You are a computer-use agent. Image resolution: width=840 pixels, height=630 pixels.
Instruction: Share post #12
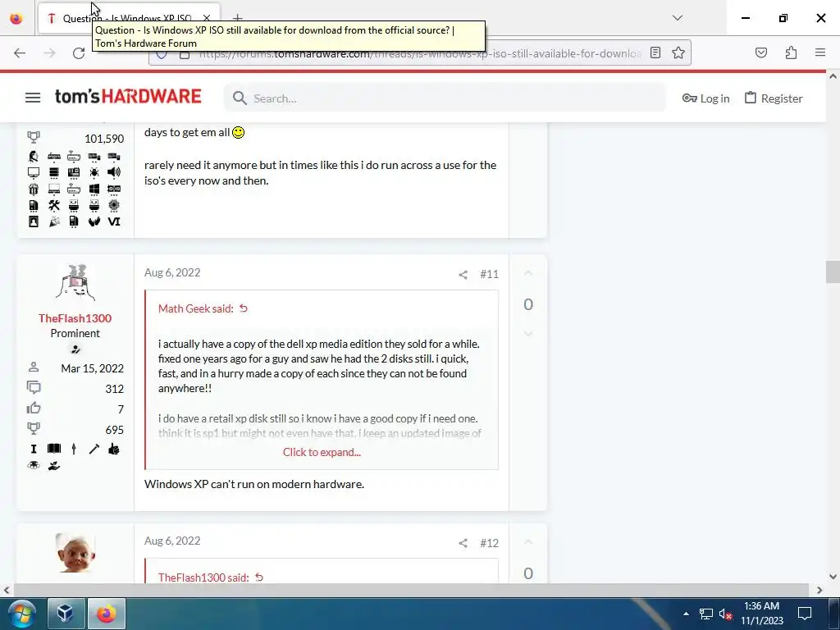coord(463,543)
